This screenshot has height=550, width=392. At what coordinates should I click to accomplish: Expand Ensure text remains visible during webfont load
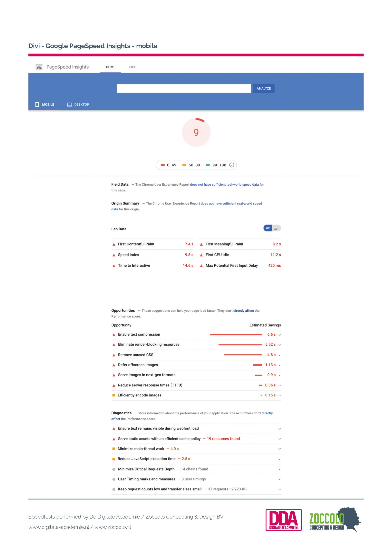tap(280, 429)
